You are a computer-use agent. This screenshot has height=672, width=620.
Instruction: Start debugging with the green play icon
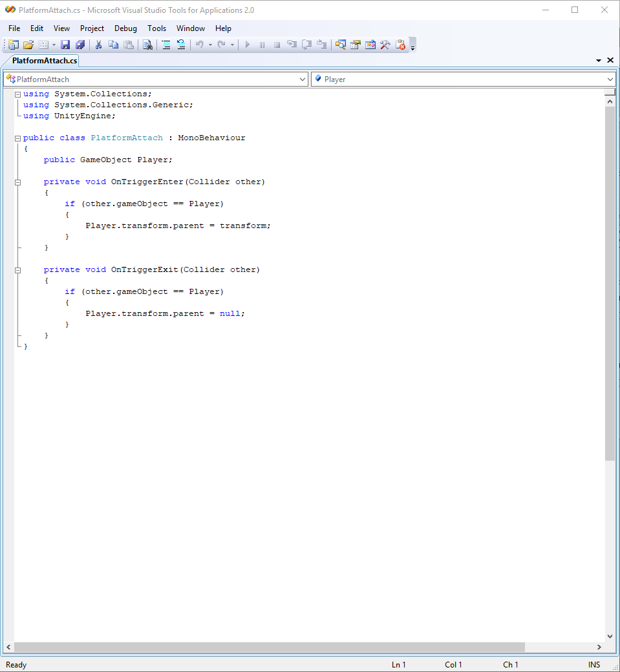point(248,44)
